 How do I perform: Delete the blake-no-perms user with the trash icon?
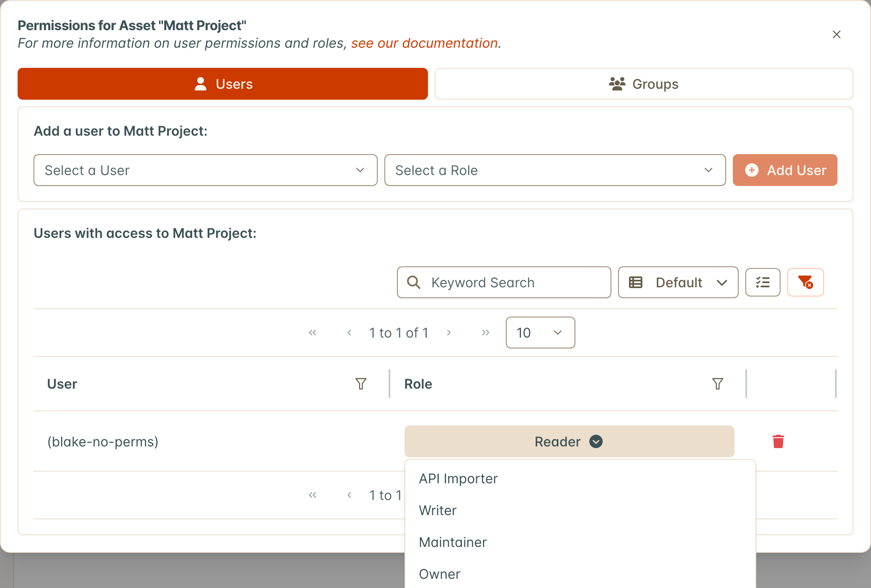point(778,441)
